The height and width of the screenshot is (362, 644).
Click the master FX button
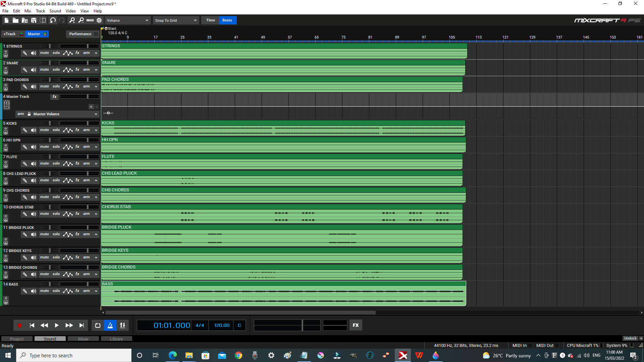356,325
